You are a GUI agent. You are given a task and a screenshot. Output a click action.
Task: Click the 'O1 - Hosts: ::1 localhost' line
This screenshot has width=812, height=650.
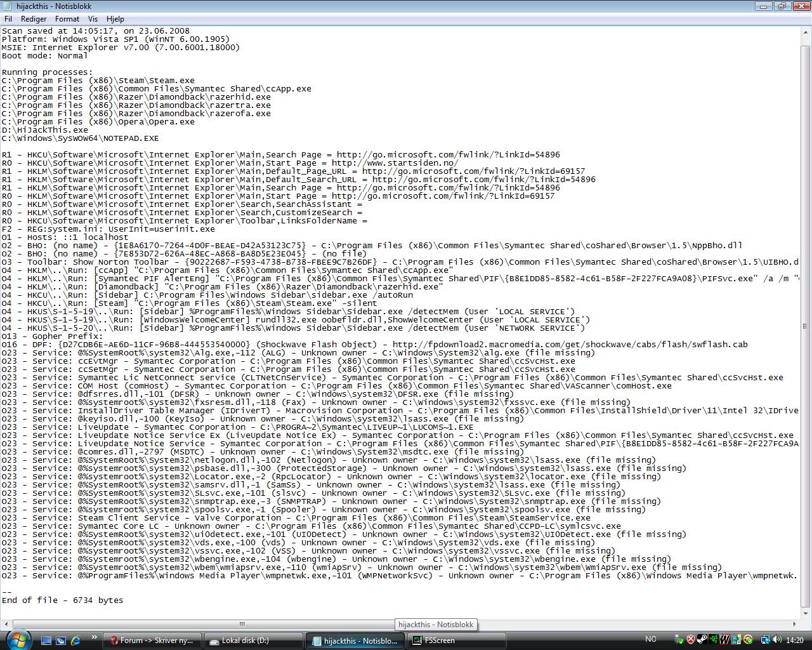tap(65, 237)
